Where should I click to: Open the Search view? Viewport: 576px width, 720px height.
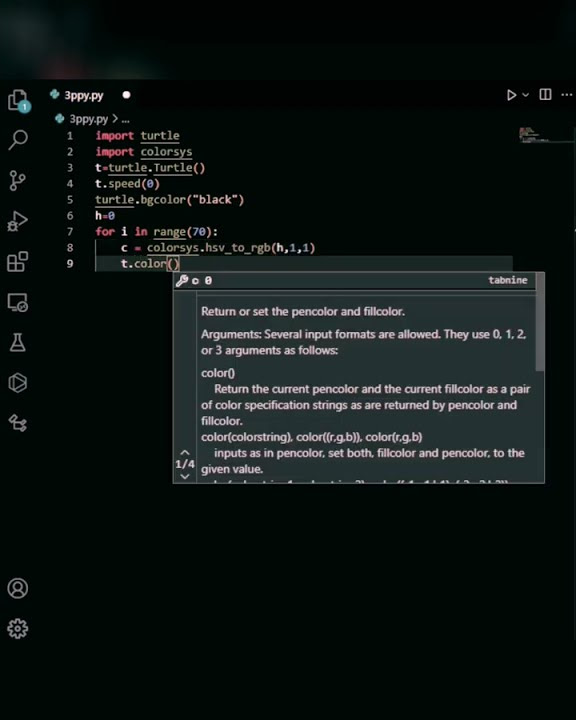click(18, 140)
